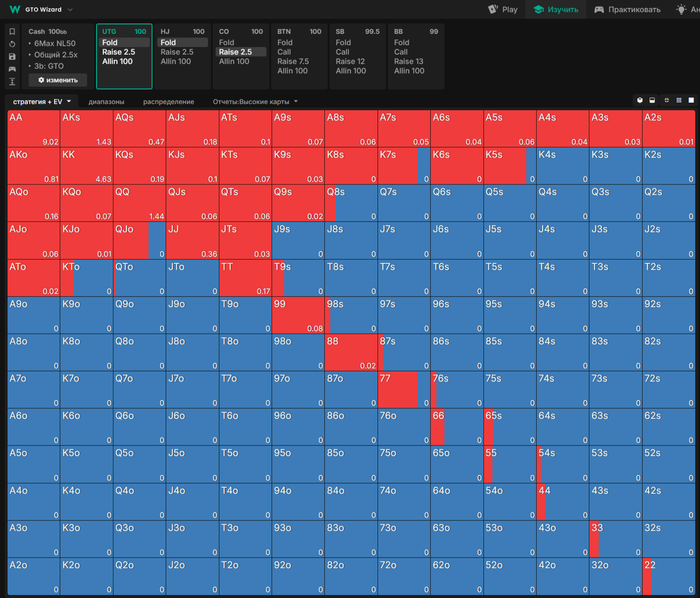Viewport: 700px width, 598px height.
Task: Click the gamepad icon in the left sidebar
Action: tap(12, 69)
